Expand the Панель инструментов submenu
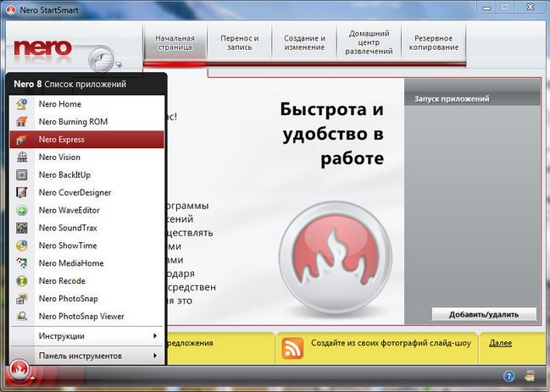Image resolution: width=550 pixels, height=392 pixels. pyautogui.click(x=87, y=356)
